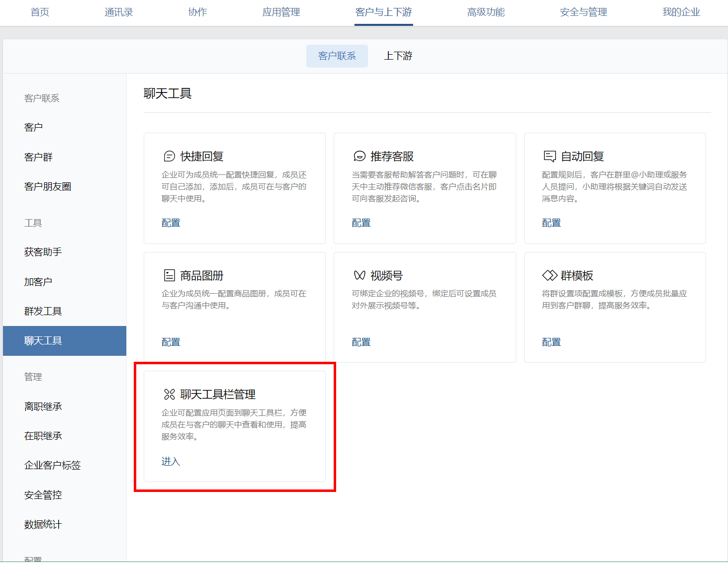Click the 群模板 card title

click(577, 275)
